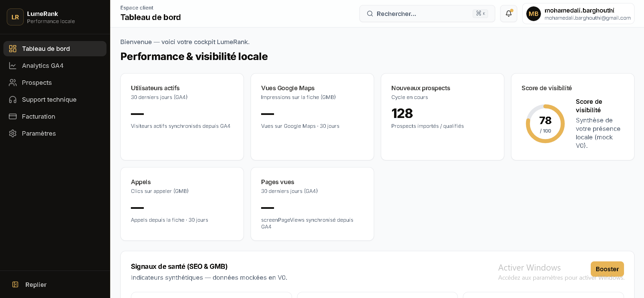The width and height of the screenshot is (644, 298).
Task: Open the Prospects page
Action: click(55, 83)
